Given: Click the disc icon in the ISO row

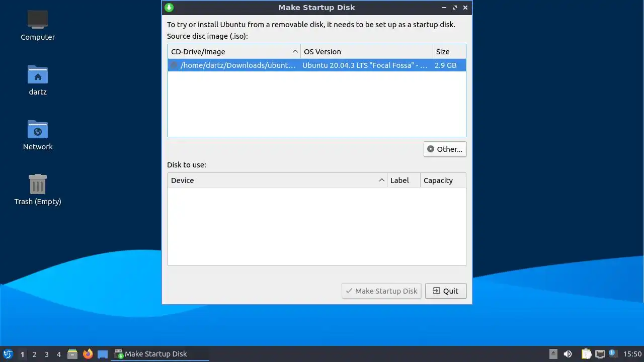Looking at the screenshot, I should [x=174, y=65].
